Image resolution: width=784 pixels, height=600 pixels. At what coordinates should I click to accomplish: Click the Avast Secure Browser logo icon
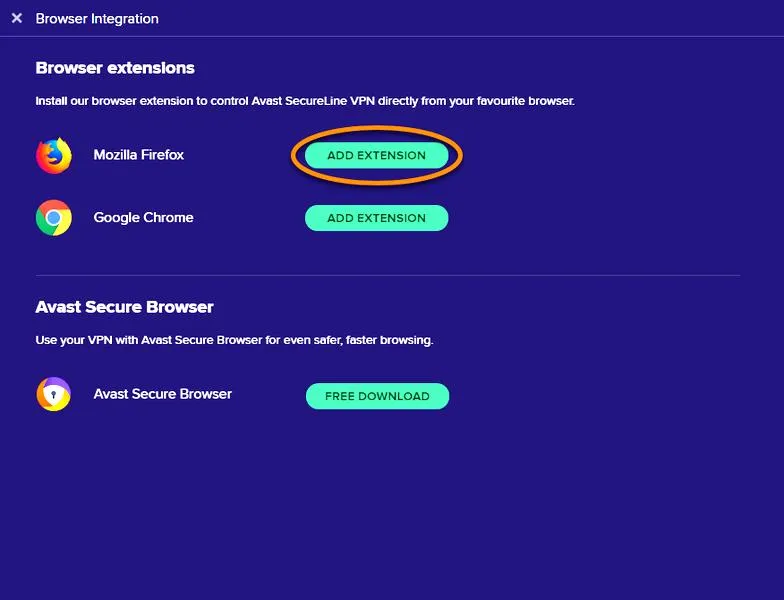54,394
